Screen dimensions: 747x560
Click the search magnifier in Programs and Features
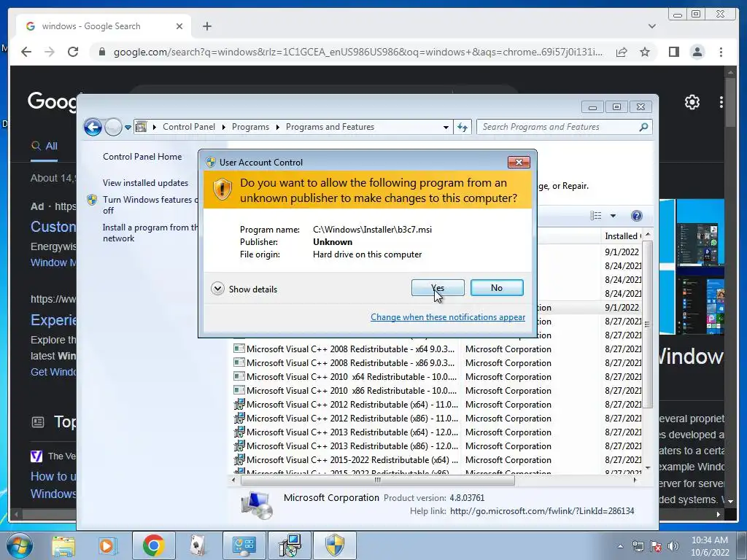[643, 127]
